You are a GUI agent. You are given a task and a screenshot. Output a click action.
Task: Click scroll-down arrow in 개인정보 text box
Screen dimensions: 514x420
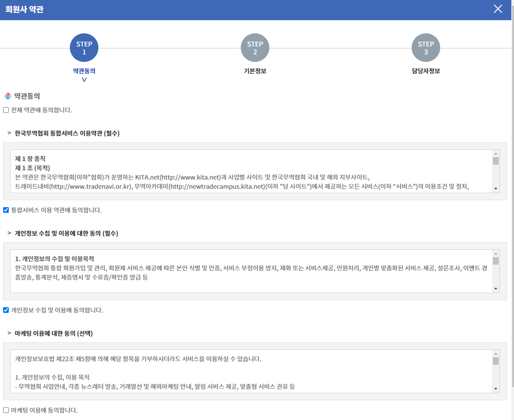(x=496, y=289)
